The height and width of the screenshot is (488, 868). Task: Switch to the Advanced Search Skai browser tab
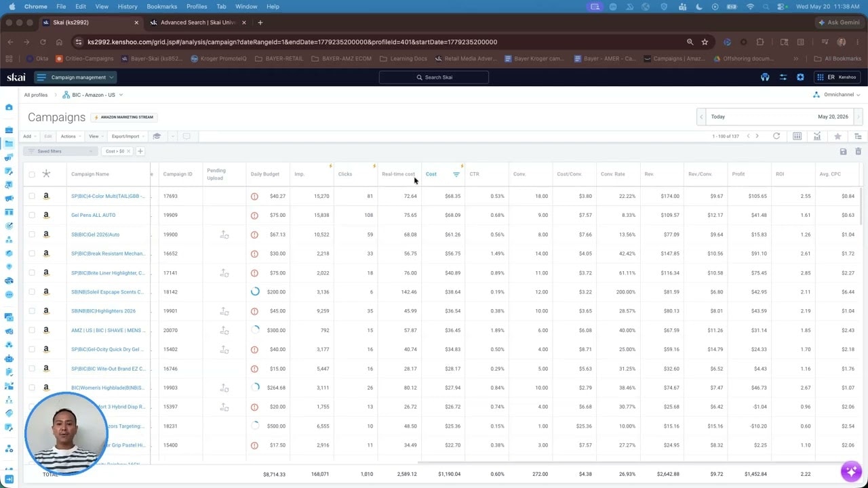click(198, 22)
